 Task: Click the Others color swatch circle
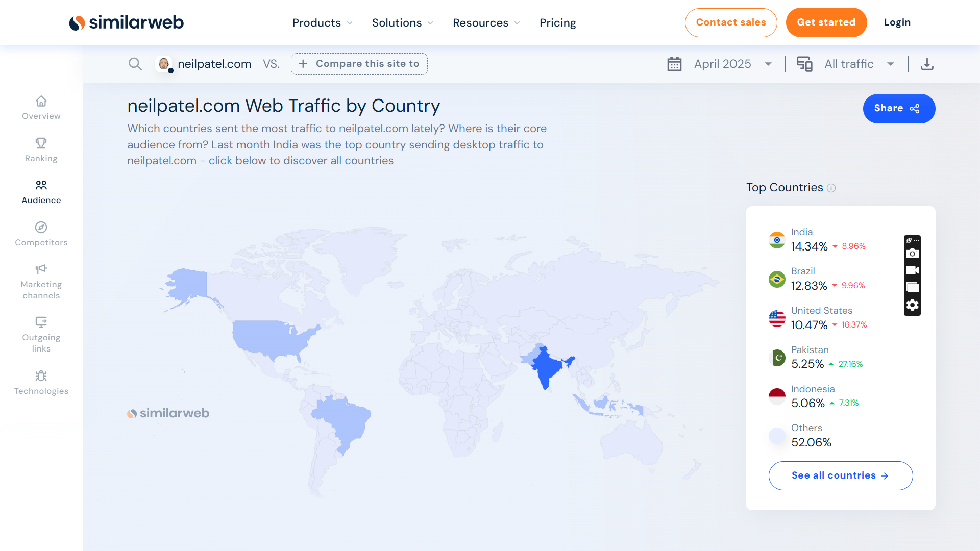777,436
